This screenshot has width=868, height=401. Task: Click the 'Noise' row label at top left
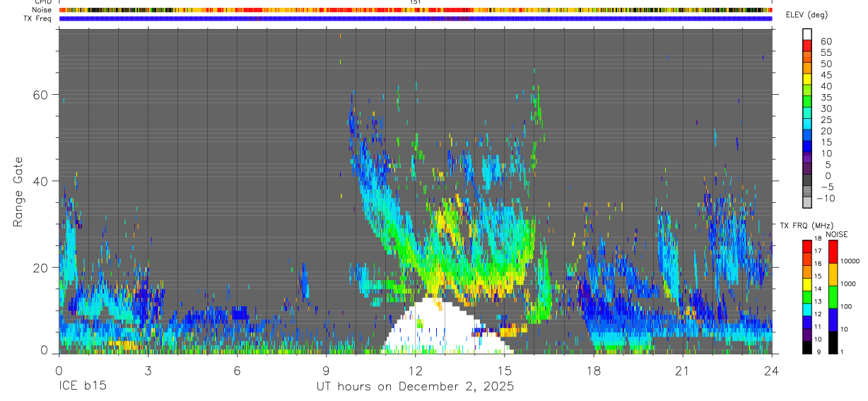[x=42, y=10]
